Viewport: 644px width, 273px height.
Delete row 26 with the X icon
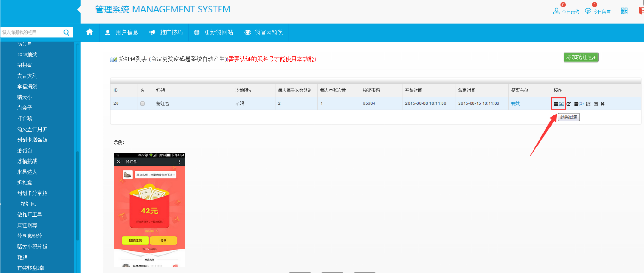tap(602, 104)
